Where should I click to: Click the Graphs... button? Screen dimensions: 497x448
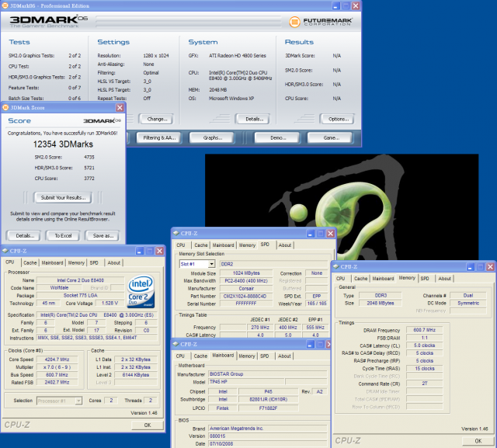pyautogui.click(x=212, y=138)
